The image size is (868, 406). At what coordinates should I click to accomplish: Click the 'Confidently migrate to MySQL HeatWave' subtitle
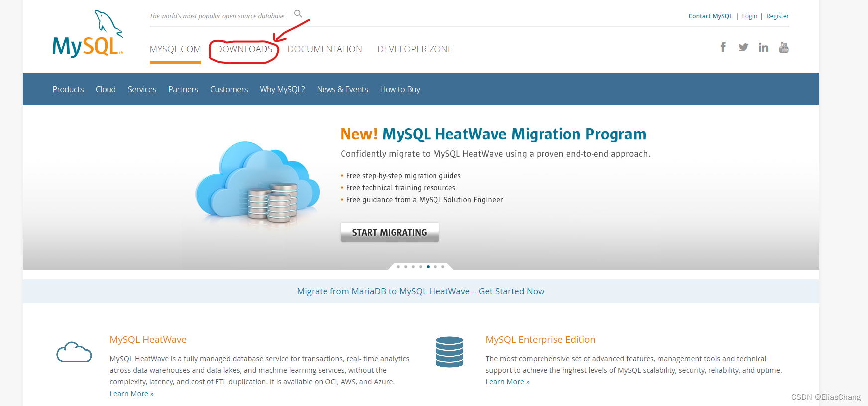[x=495, y=154]
